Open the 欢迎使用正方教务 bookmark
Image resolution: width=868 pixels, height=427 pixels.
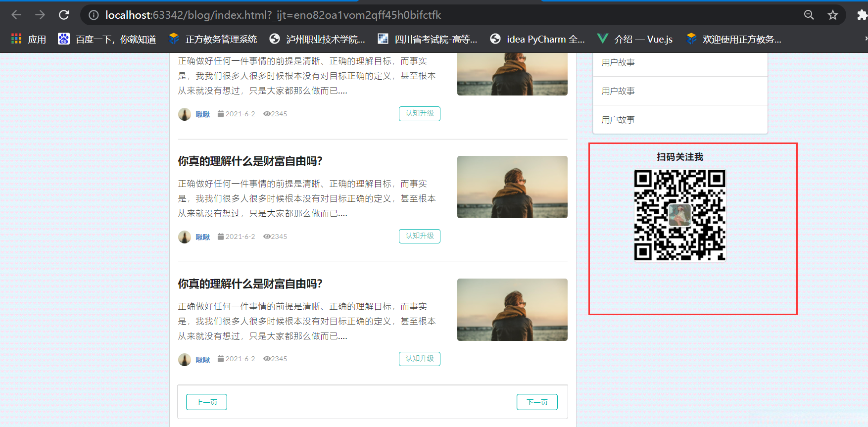[x=734, y=39]
